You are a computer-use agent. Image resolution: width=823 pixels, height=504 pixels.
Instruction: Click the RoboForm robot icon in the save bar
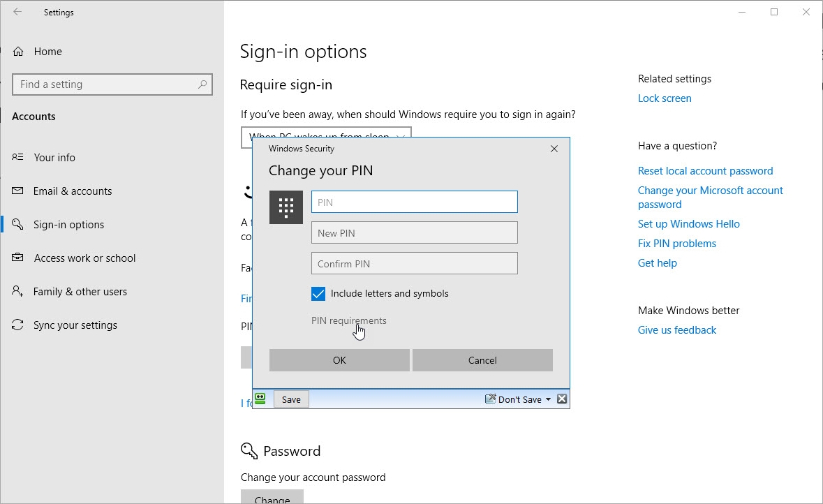tap(260, 398)
